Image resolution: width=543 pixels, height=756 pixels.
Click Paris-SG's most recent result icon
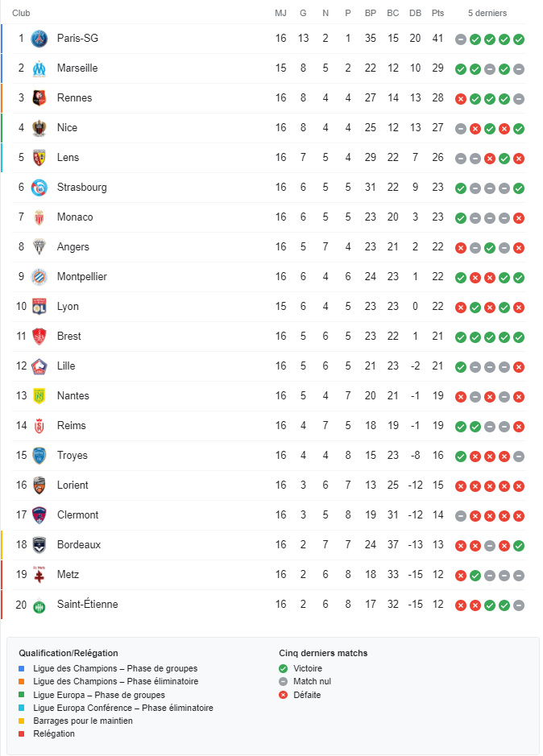pos(519,39)
